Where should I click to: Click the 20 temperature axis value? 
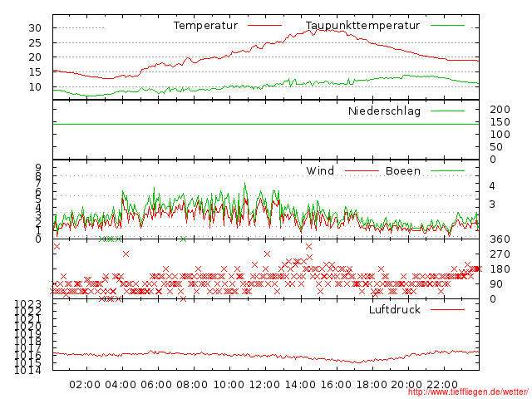[x=35, y=57]
